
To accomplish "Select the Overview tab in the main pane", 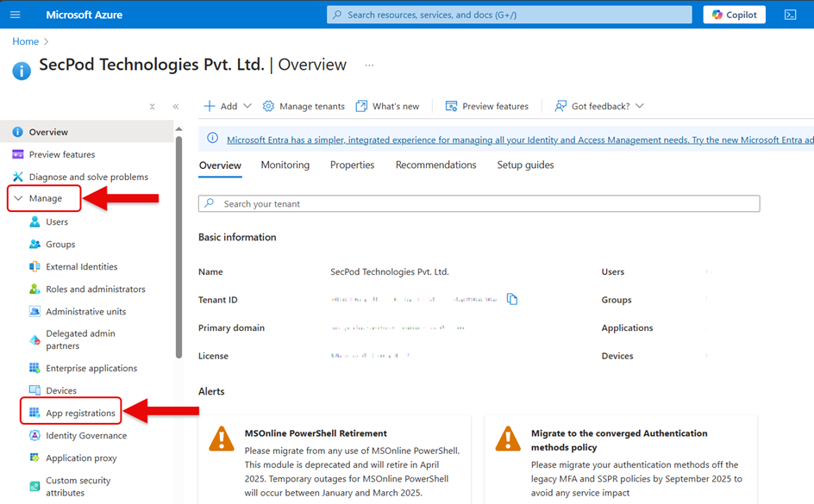I will 220,165.
